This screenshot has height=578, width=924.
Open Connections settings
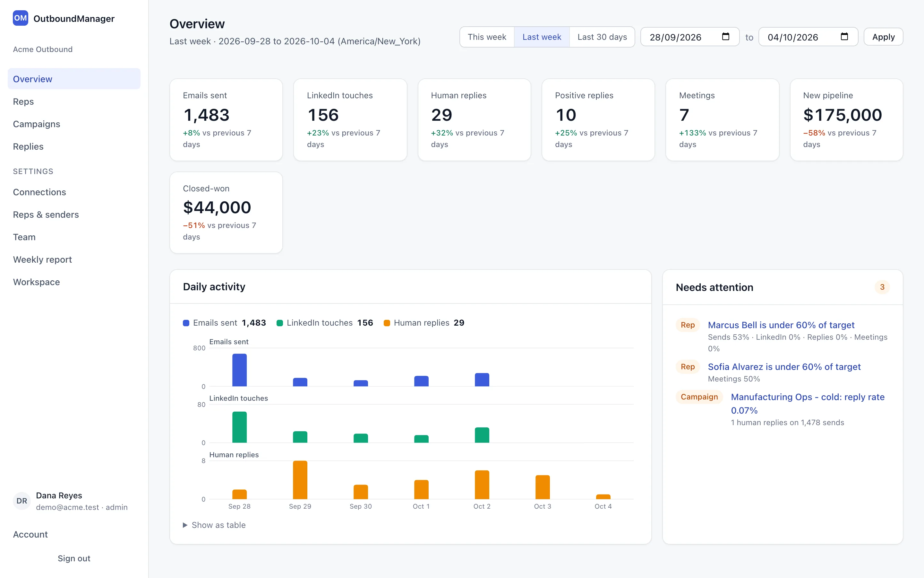coord(74,192)
